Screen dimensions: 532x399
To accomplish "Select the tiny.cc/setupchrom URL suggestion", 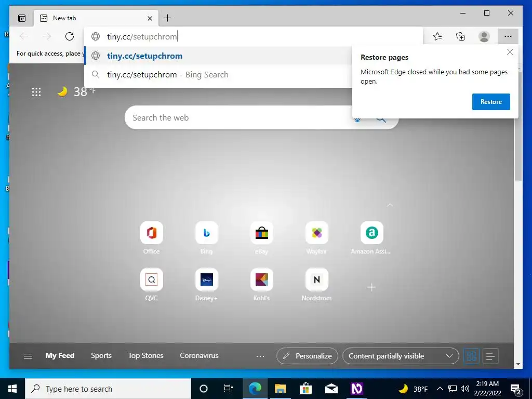I will [218, 56].
